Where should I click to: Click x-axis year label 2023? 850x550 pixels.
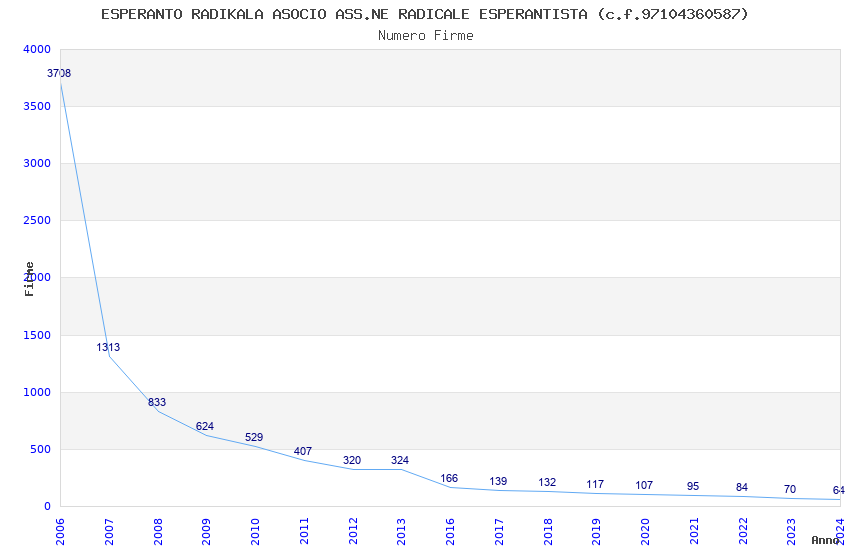click(x=791, y=532)
